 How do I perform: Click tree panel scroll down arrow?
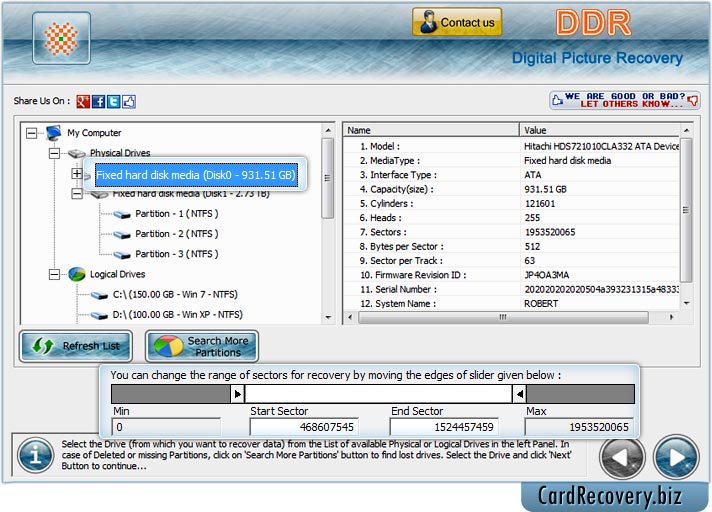tap(328, 317)
